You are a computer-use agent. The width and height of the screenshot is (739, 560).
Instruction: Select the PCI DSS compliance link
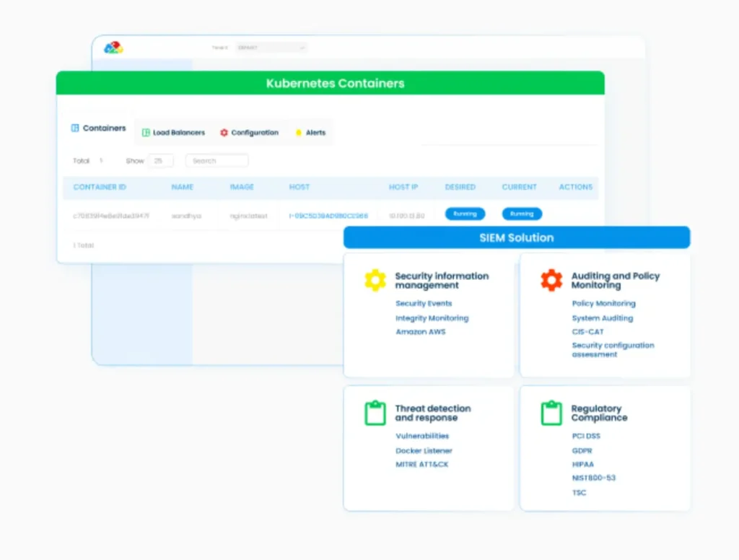tap(586, 437)
